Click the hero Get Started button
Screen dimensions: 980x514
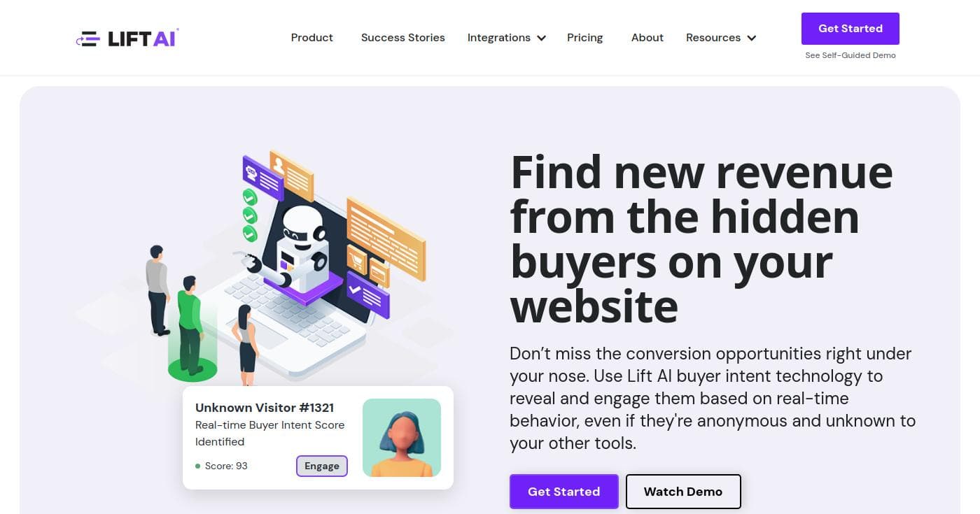[563, 492]
